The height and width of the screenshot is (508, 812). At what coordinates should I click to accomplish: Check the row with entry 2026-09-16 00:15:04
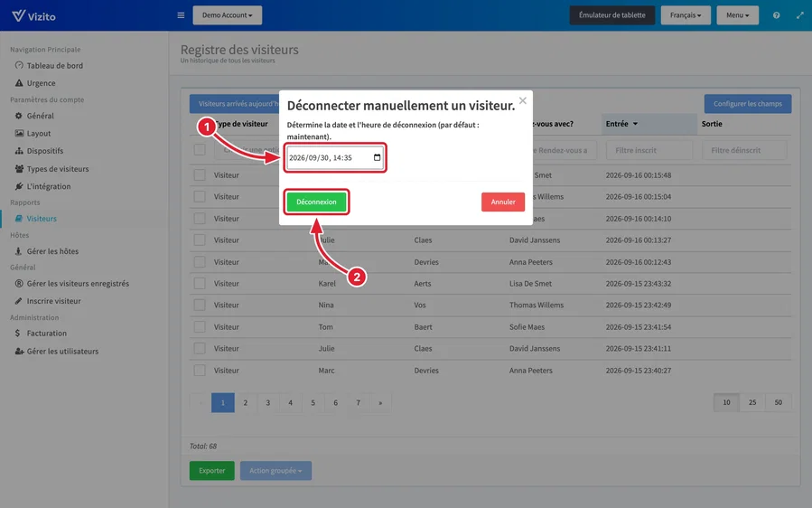pos(200,196)
